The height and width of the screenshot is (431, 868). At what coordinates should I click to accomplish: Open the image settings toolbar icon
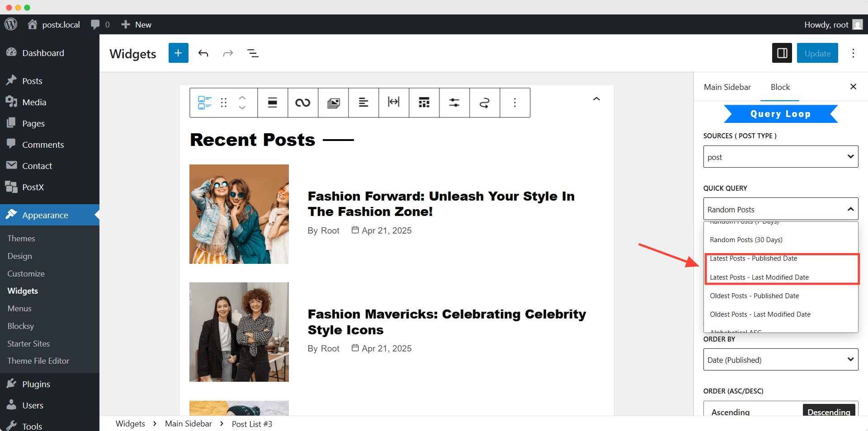334,103
